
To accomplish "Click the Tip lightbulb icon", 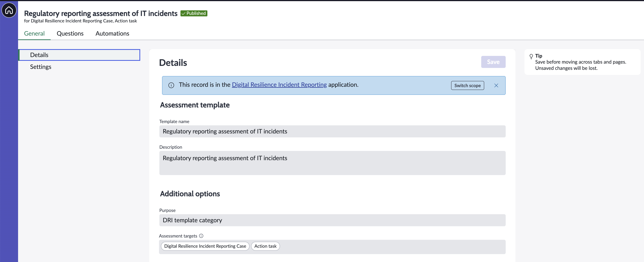I will (x=531, y=56).
